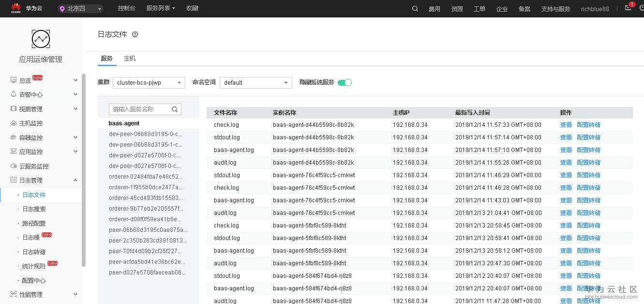Switch to the 主机 tab
Viewport: 644px width, 304px height.
[130, 59]
